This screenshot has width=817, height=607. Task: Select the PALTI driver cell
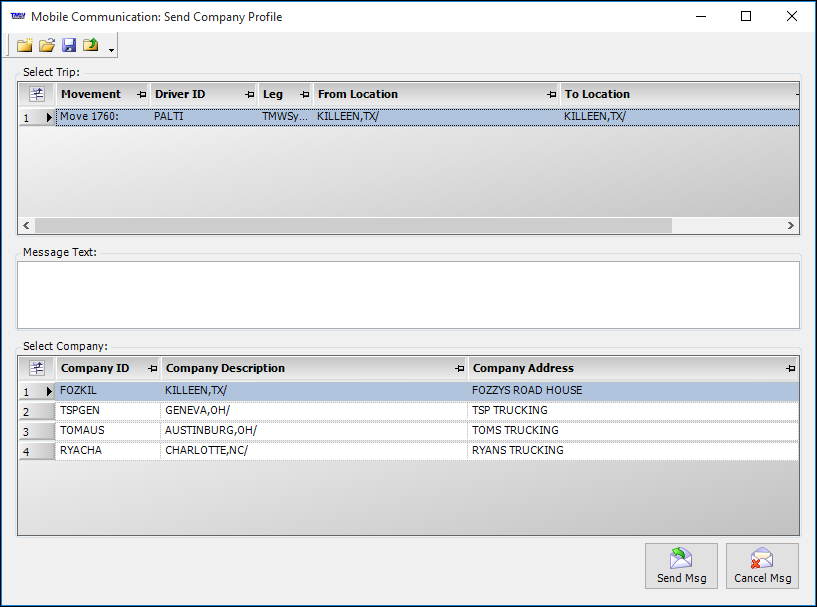pos(204,117)
